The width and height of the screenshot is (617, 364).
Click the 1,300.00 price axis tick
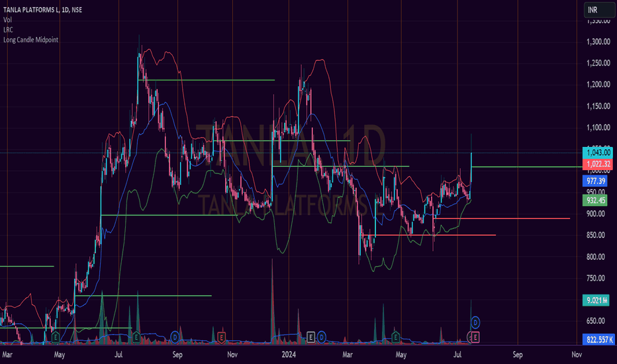tap(598, 42)
